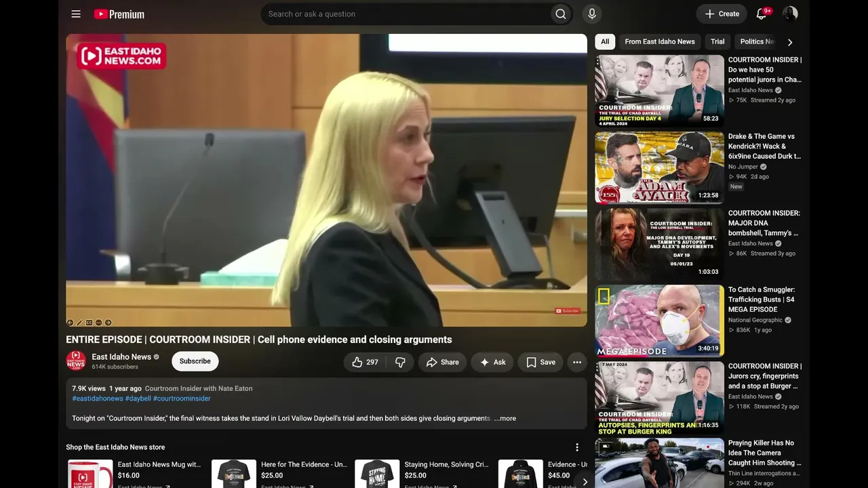Open title 'MAJOR DNA bombshell, Tammy's'
The image size is (868, 488).
(x=764, y=223)
